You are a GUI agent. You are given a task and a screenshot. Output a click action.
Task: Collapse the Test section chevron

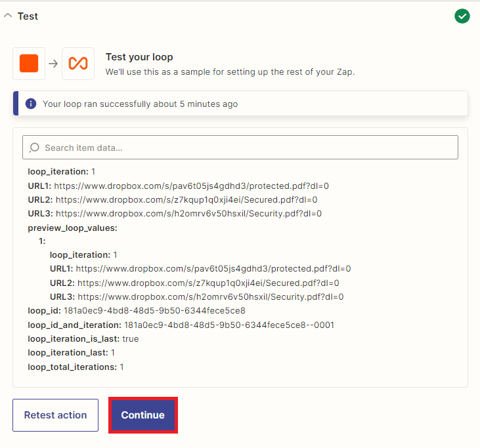click(x=8, y=16)
